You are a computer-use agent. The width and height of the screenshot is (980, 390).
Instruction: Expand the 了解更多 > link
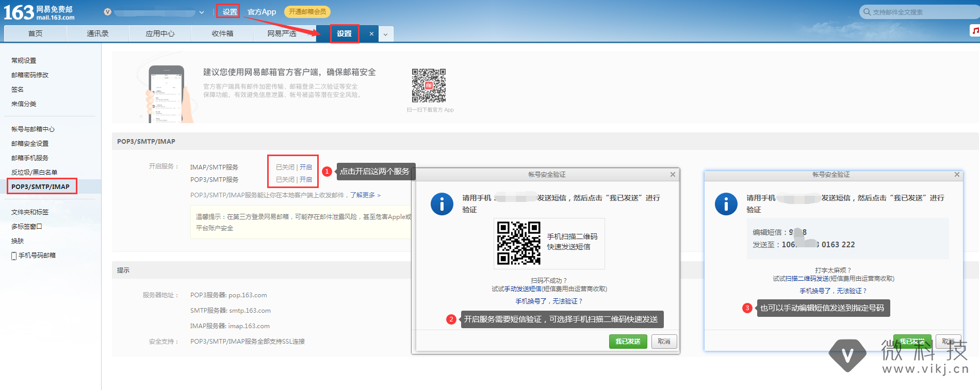(365, 195)
